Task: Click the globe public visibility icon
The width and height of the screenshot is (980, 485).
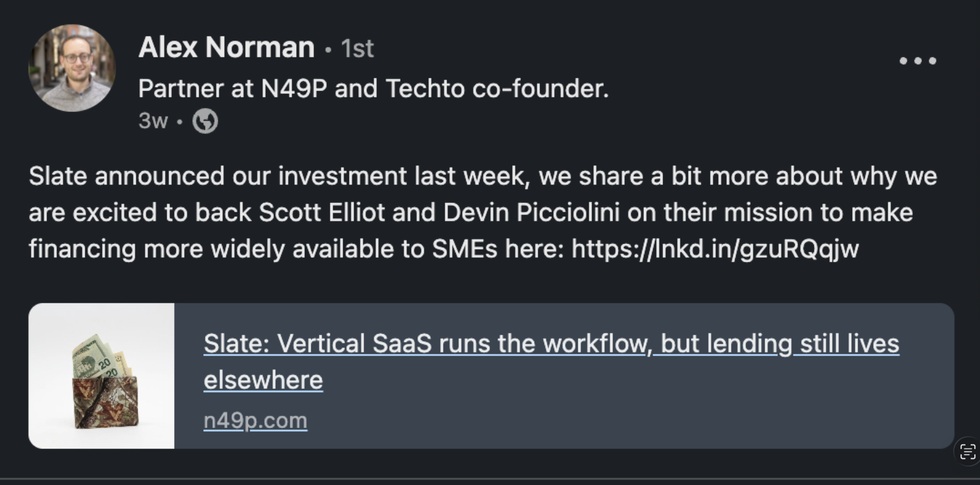Action: (205, 121)
